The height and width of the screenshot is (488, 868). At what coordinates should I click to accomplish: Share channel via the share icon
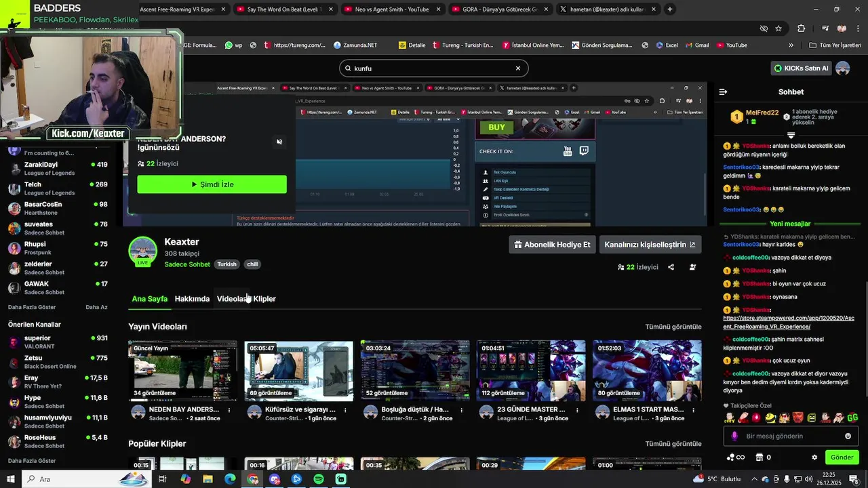pos(671,267)
